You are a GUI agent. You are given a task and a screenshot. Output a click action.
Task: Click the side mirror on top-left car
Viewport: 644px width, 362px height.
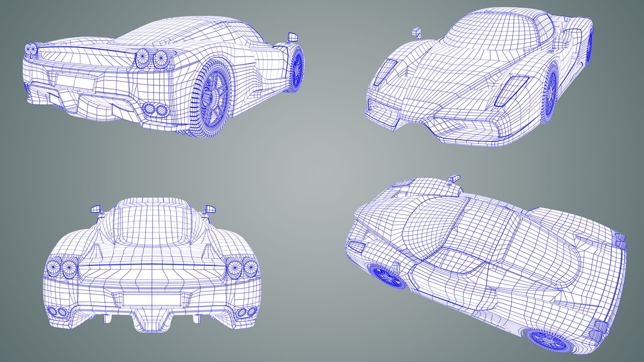click(x=293, y=37)
